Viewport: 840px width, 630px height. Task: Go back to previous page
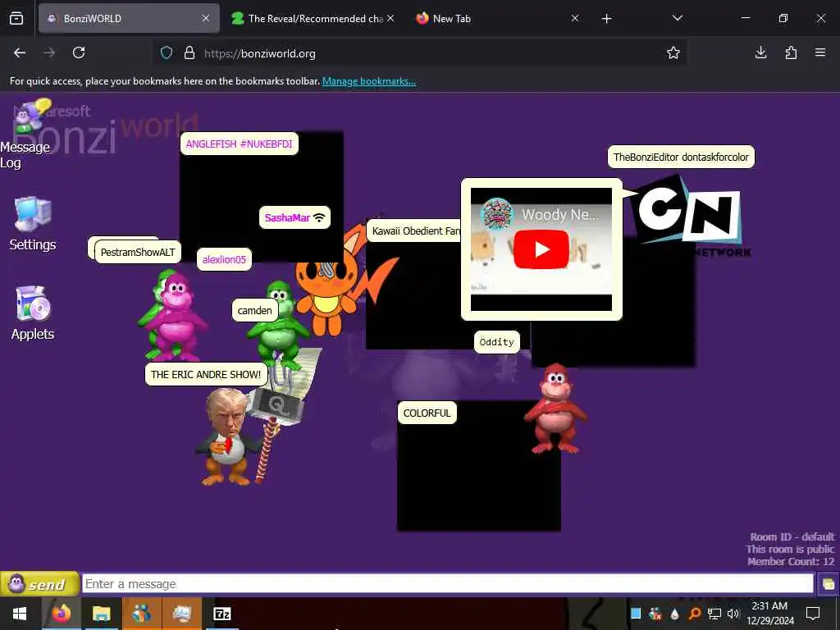(x=20, y=52)
